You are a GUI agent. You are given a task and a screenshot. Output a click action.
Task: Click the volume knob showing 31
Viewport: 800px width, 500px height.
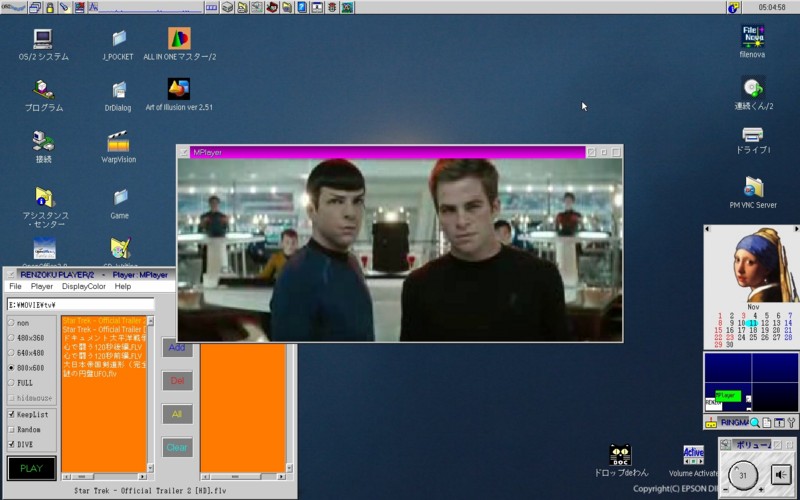(x=743, y=476)
